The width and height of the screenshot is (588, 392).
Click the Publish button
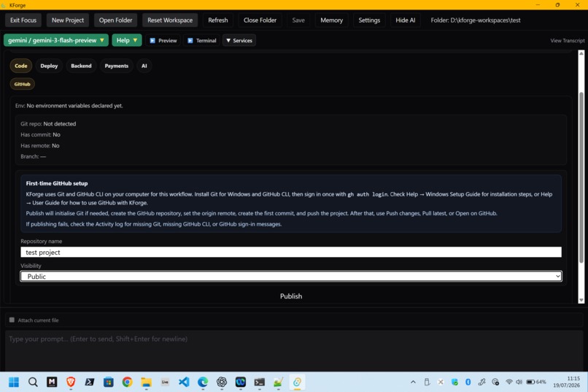(x=291, y=296)
